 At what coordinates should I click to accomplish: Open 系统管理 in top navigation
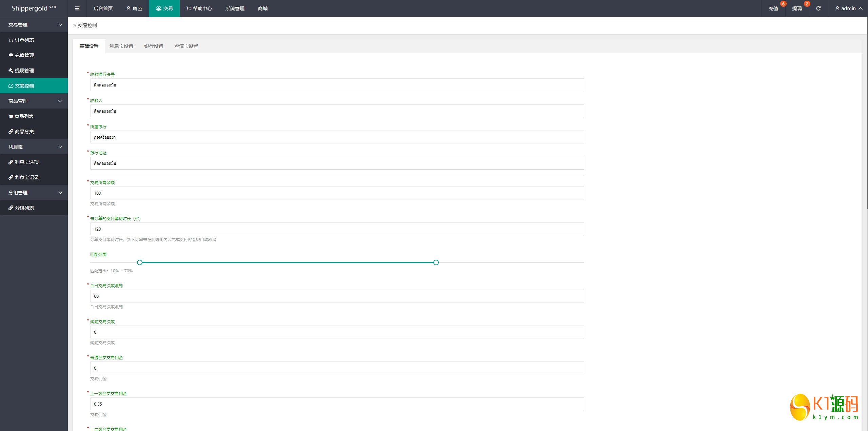click(x=235, y=8)
